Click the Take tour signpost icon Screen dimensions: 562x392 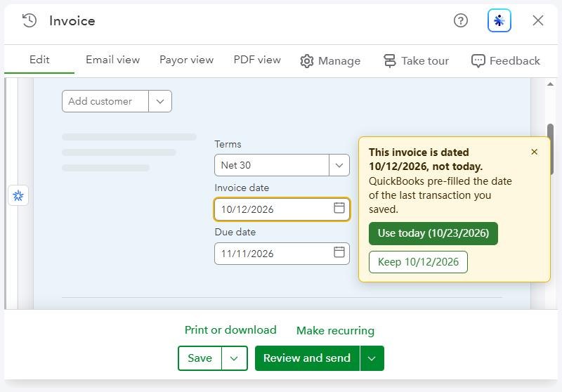[390, 61]
